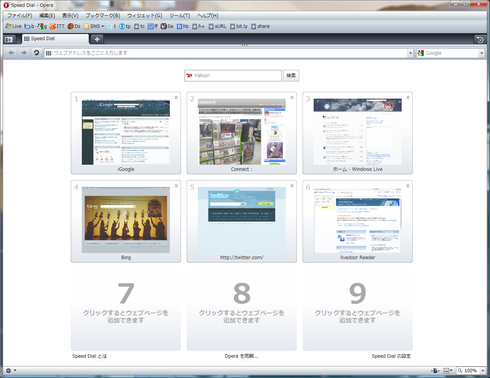Add a webpage to empty slot 9
The height and width of the screenshot is (378, 490).
point(357,310)
